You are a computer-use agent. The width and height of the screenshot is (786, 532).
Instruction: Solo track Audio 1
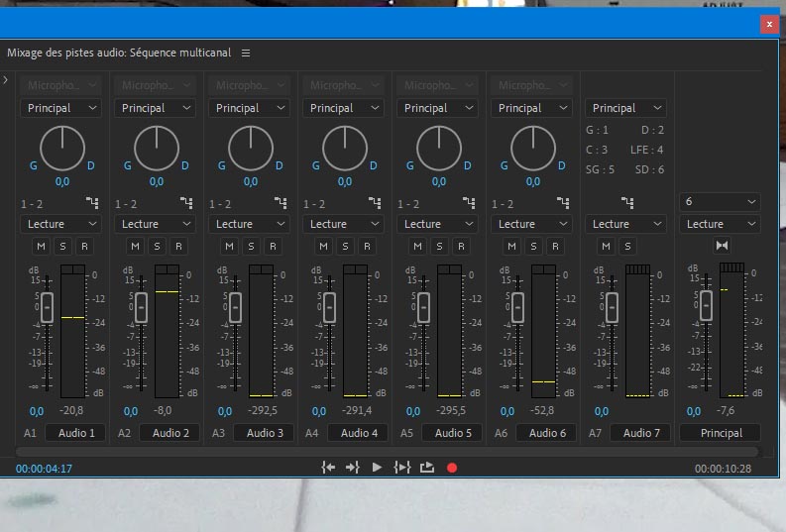click(x=62, y=246)
